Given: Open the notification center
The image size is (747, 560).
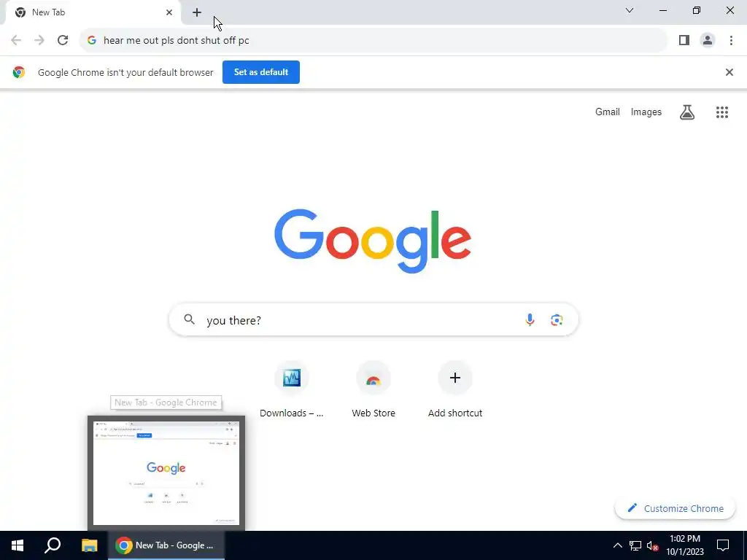Looking at the screenshot, I should tap(723, 545).
